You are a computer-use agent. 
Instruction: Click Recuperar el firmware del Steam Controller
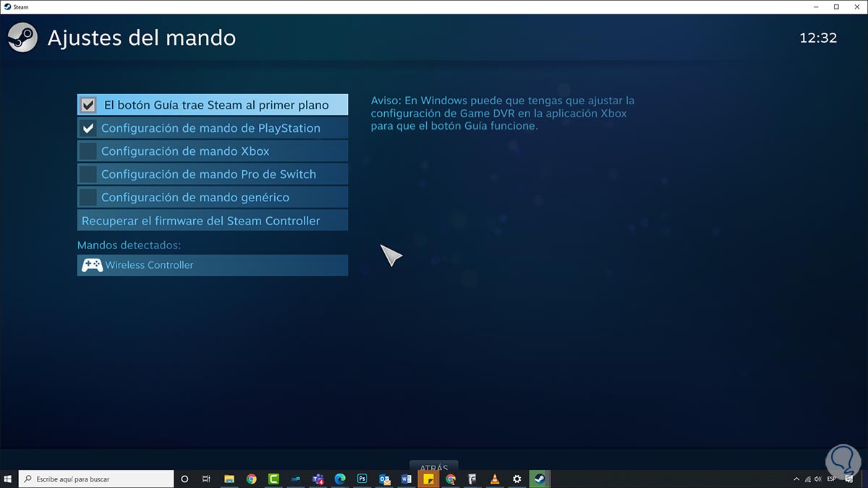212,220
